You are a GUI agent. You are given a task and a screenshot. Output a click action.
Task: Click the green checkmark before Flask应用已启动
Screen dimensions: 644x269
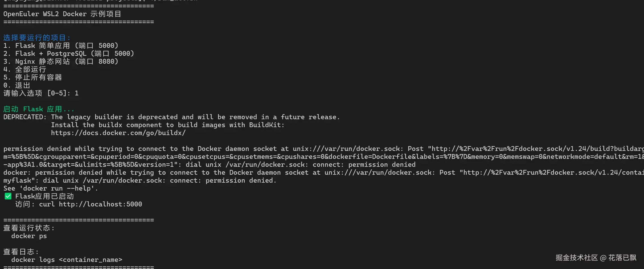(8, 196)
